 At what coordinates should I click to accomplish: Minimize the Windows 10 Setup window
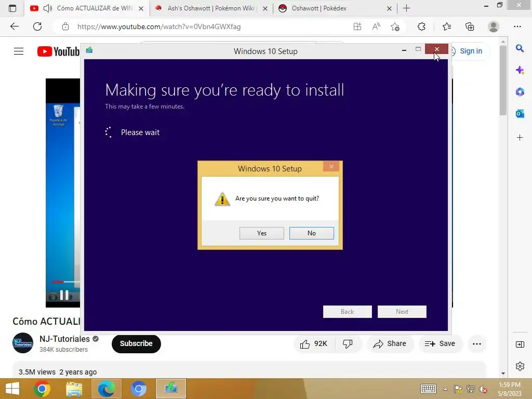(x=404, y=50)
